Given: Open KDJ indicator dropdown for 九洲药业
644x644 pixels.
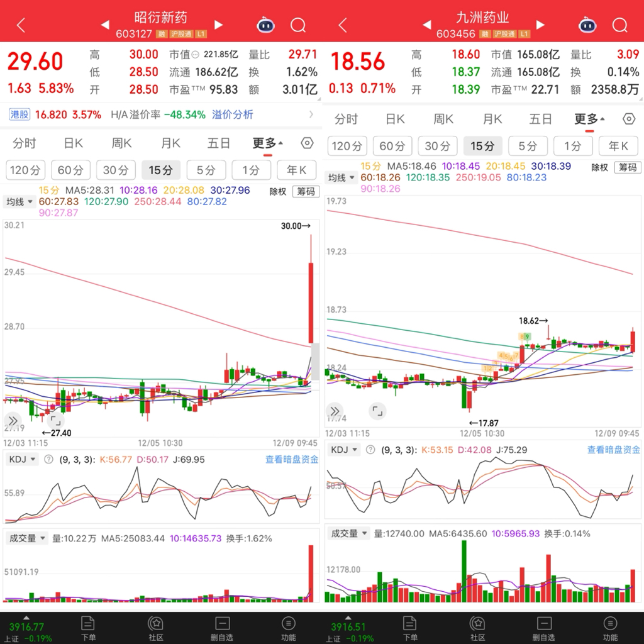Looking at the screenshot, I should click(344, 450).
